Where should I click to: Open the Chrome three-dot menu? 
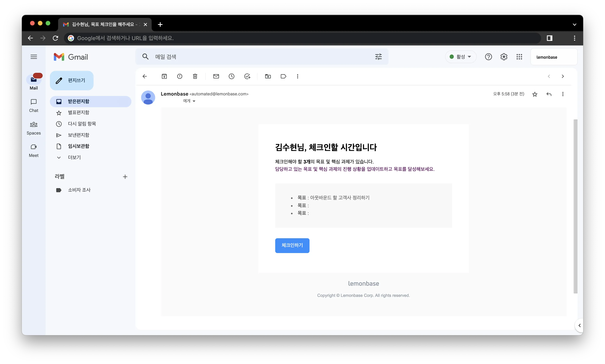coord(575,38)
